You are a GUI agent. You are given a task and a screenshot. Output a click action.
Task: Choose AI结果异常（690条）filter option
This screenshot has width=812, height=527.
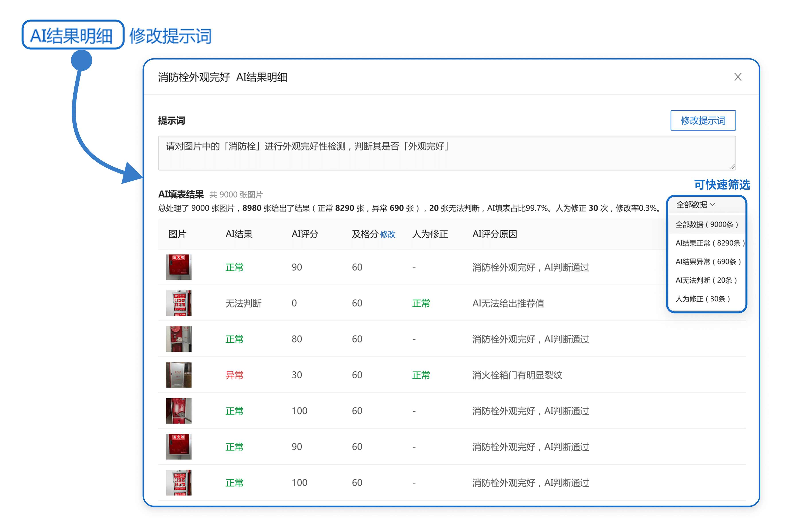coord(708,262)
